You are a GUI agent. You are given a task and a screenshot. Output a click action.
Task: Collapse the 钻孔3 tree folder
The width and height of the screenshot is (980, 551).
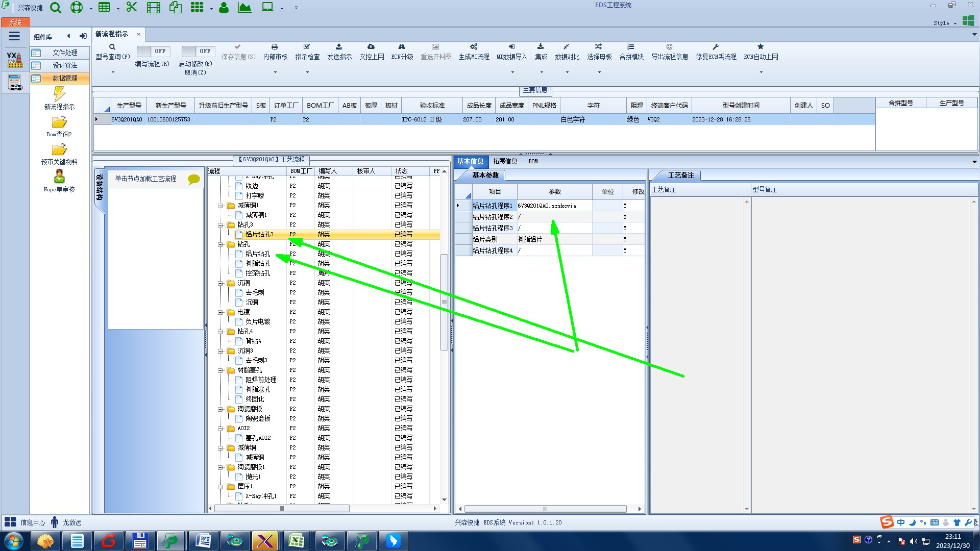pyautogui.click(x=221, y=225)
